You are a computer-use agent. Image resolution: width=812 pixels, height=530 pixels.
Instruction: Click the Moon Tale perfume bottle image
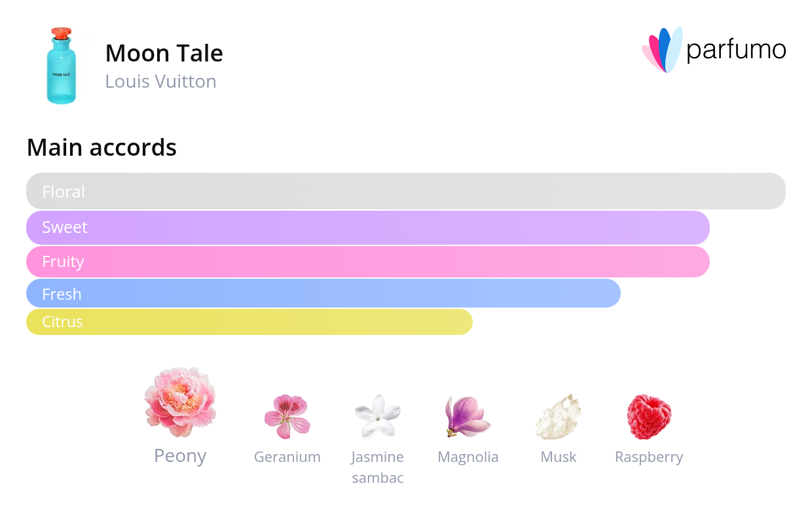point(62,65)
